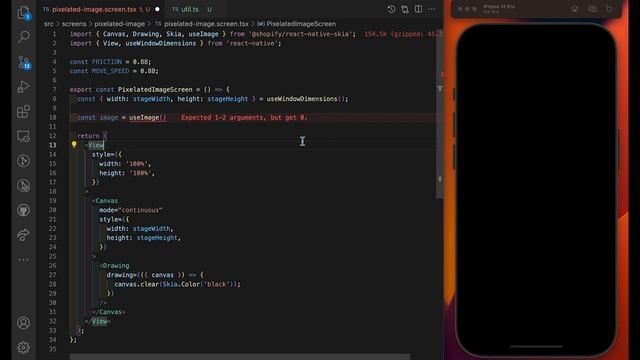Take simulator screenshot camera icon

592,9
